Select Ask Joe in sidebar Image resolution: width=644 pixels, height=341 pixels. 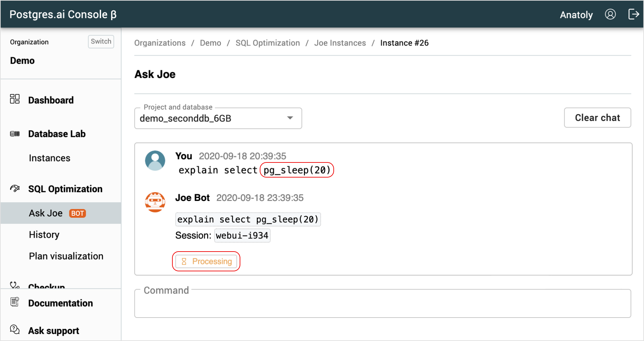pos(61,213)
